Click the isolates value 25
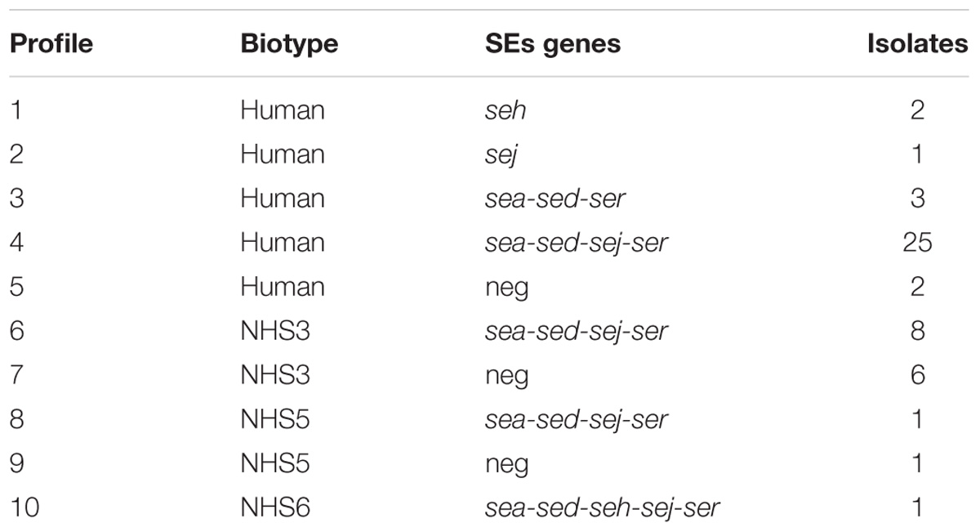The image size is (980, 532). point(916,243)
